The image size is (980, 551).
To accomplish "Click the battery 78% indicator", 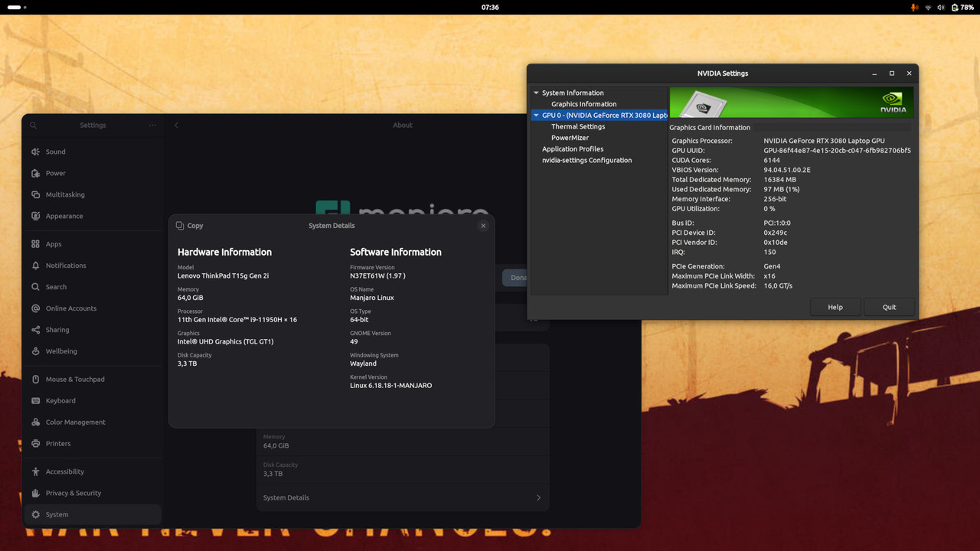I will 962,7.
